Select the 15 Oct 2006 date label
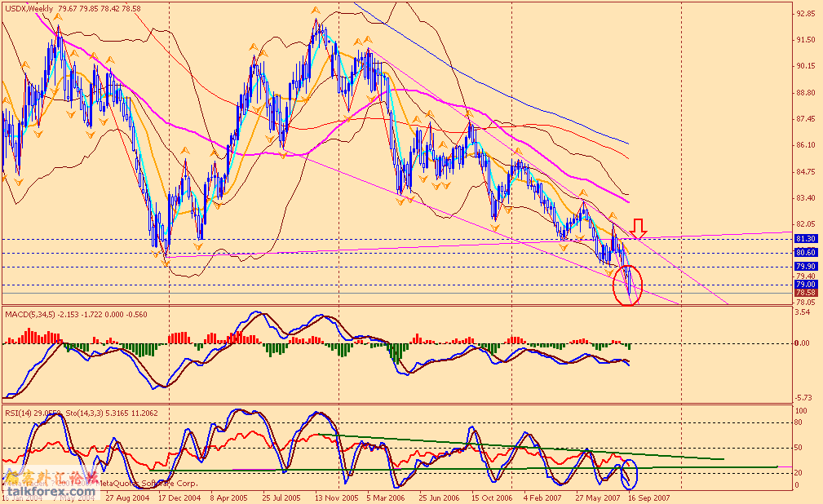Image resolution: width=823 pixels, height=504 pixels. click(492, 497)
